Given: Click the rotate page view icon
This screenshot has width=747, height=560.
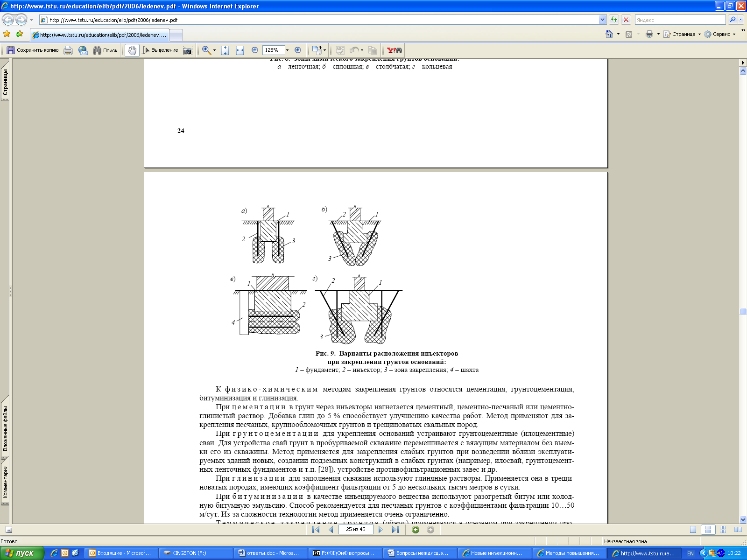Looking at the screenshot, I should coord(317,50).
